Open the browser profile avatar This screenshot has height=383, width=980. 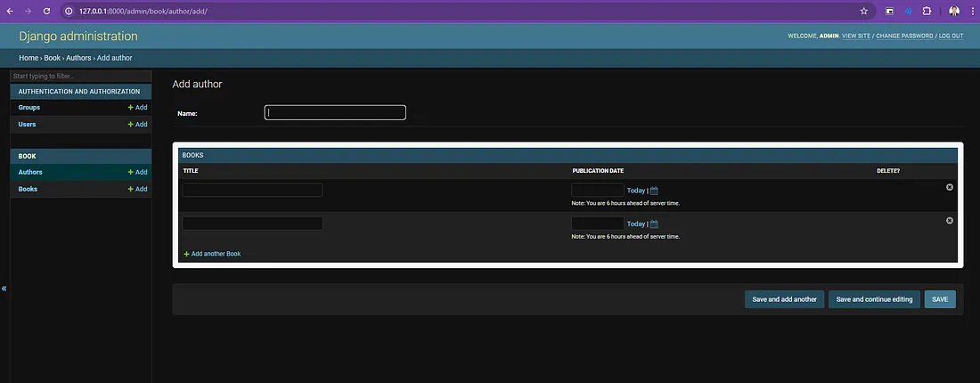pyautogui.click(x=954, y=12)
